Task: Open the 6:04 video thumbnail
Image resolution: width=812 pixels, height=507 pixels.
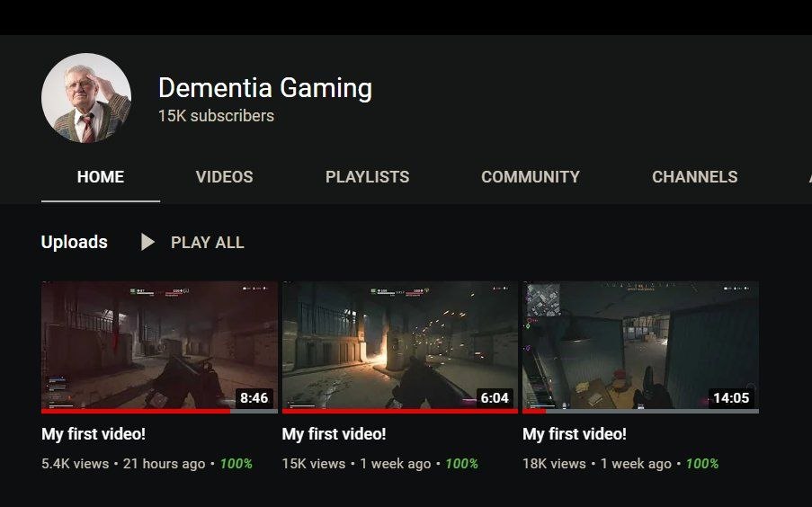Action: click(400, 345)
